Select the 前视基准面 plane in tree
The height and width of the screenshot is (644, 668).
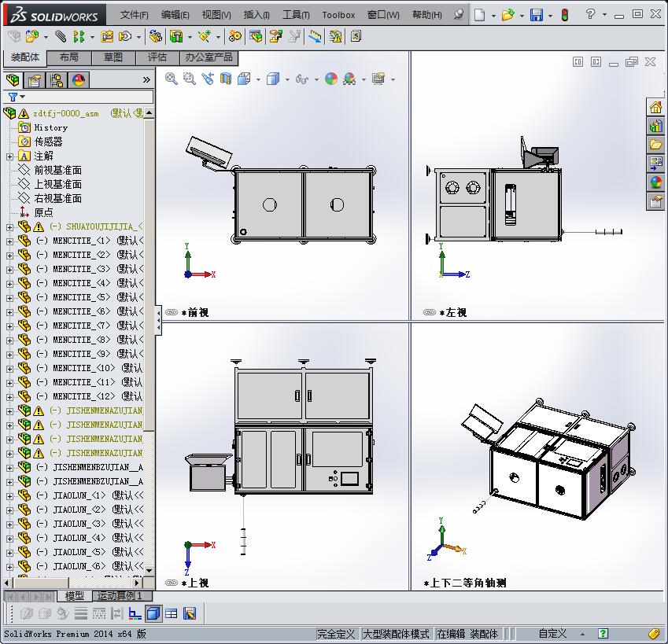(x=57, y=171)
